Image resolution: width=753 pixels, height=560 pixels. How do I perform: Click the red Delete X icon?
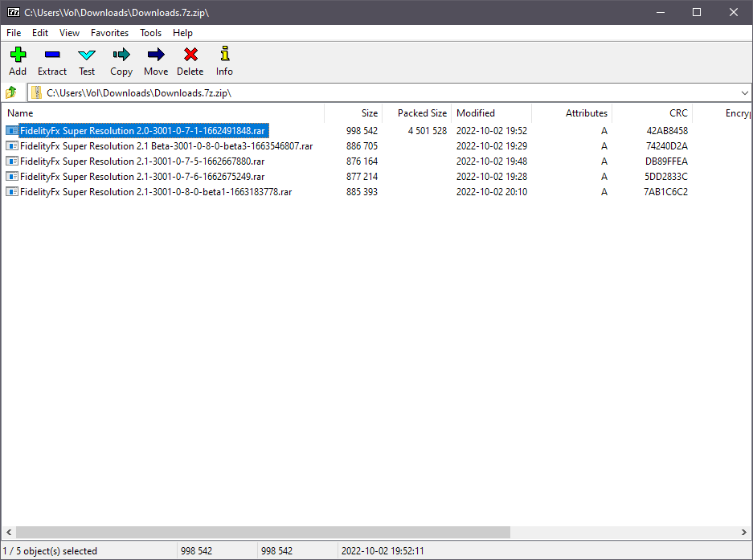click(190, 55)
